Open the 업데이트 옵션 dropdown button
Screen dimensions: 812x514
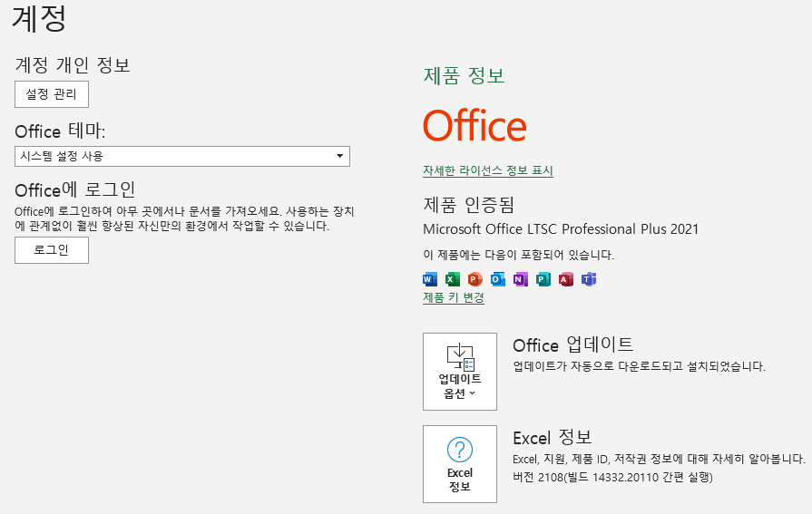pos(460,372)
